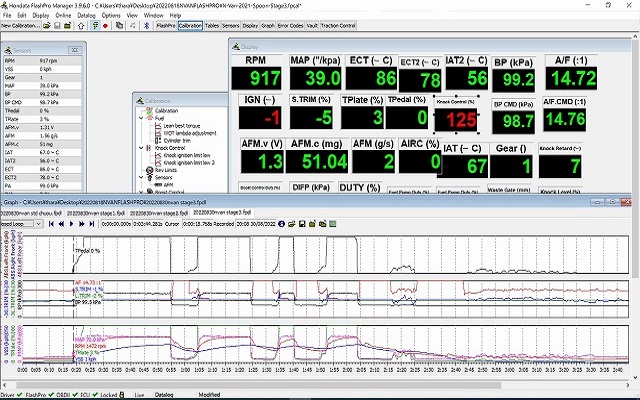Play the datalog in graph window
This screenshot has width=640, height=400.
pos(71,224)
